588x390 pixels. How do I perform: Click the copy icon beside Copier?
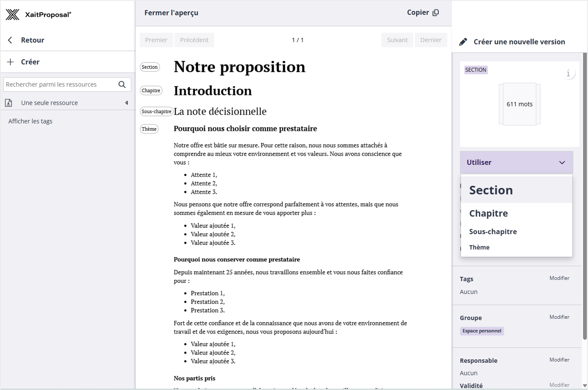(436, 13)
